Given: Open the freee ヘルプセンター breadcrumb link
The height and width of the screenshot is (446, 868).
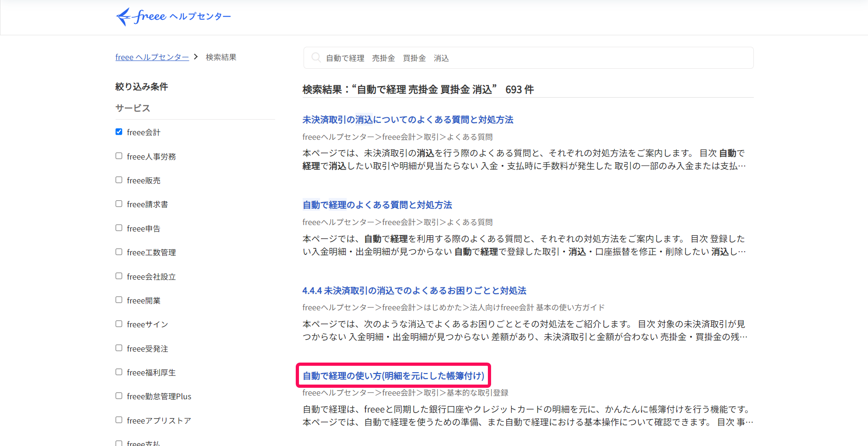Looking at the screenshot, I should 152,57.
